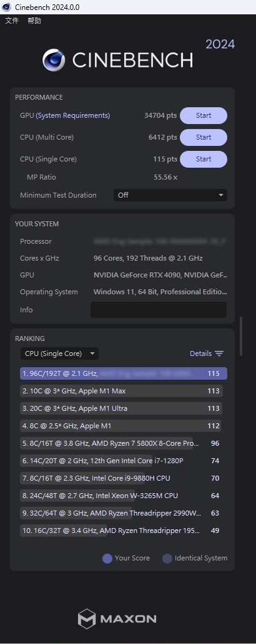Select the 96C/192T top ranking entry
Viewport: 256px width, 644px height.
pyautogui.click(x=124, y=373)
